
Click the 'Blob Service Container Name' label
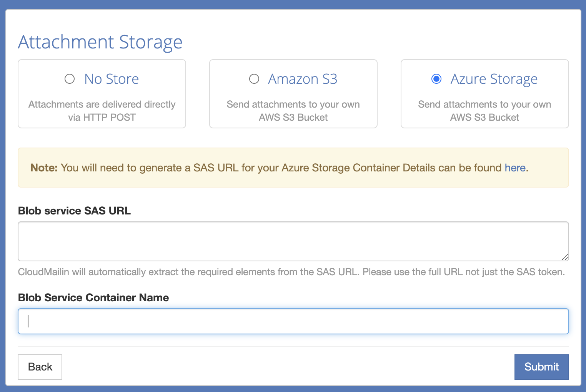[93, 297]
